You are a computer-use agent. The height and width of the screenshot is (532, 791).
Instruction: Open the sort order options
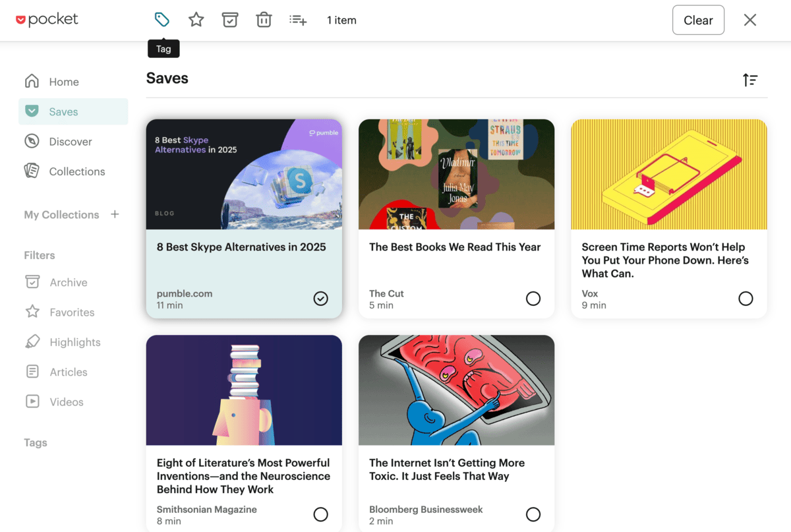pos(750,80)
